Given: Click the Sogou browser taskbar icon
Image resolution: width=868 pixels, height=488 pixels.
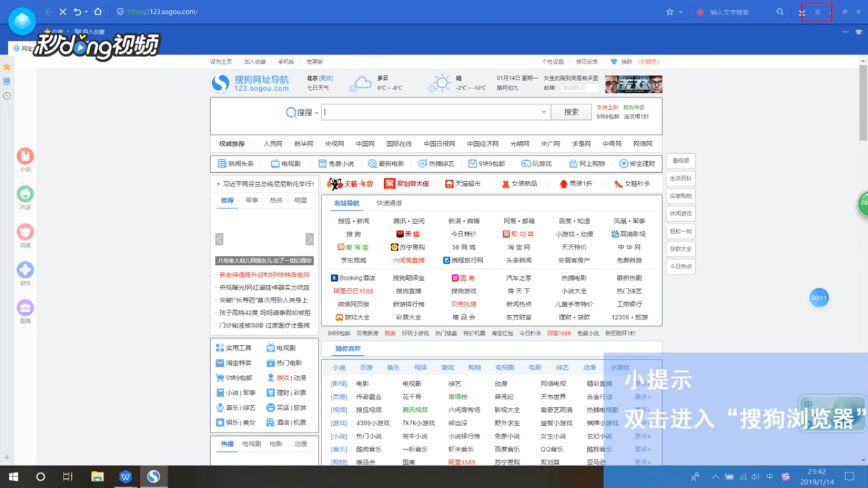Looking at the screenshot, I should pyautogui.click(x=153, y=477).
